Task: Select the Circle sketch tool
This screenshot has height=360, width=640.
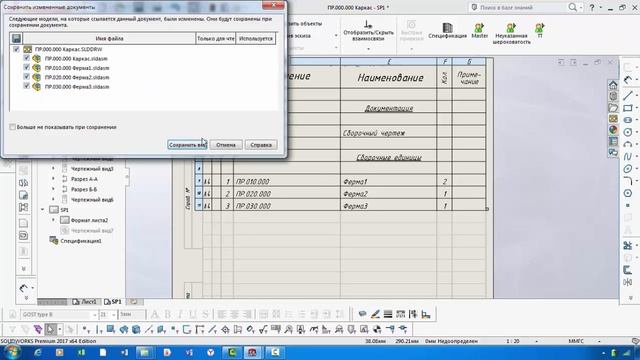Action: [628, 132]
